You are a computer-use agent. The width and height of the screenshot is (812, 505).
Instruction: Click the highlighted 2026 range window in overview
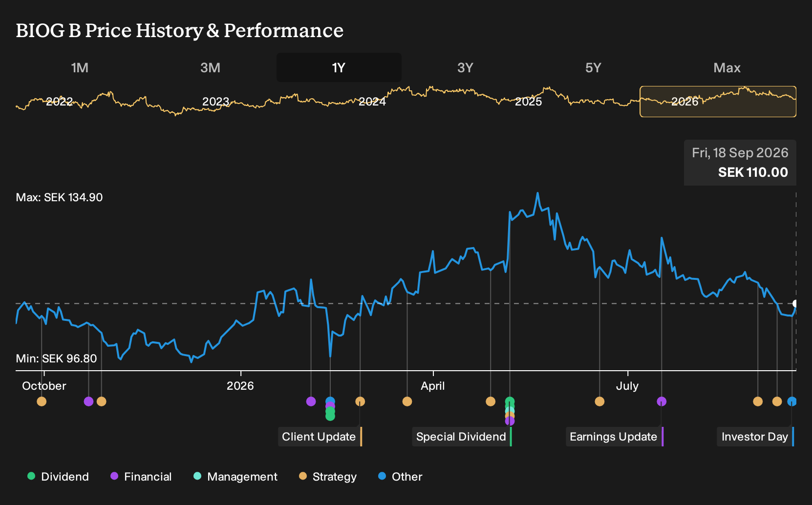[718, 102]
